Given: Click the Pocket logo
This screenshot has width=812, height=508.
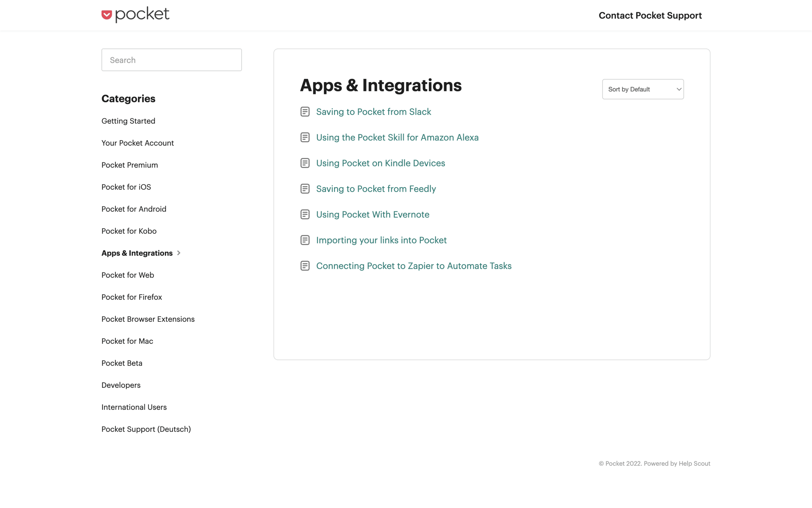Looking at the screenshot, I should pyautogui.click(x=135, y=15).
